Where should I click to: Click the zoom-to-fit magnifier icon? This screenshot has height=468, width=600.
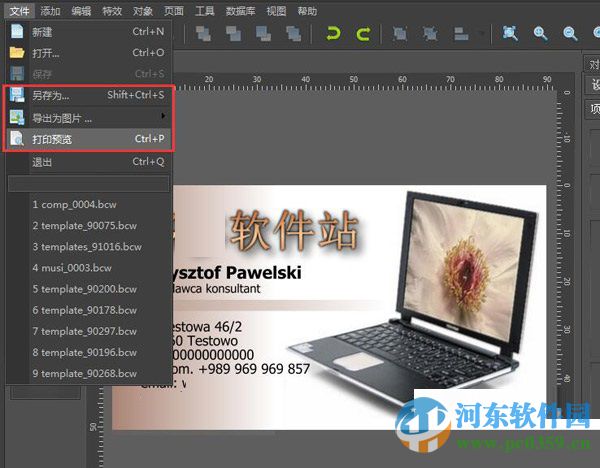pos(510,34)
